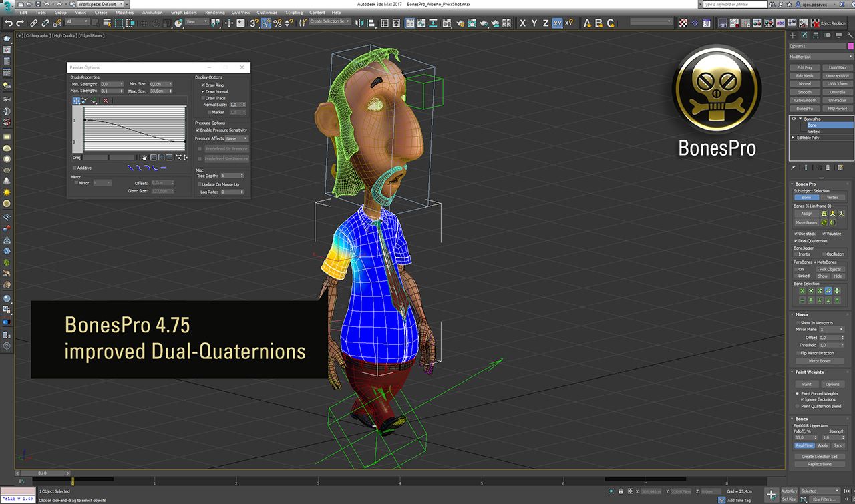Image resolution: width=855 pixels, height=504 pixels.
Task: Select the Unlink Selection tool icon
Action: tap(45, 23)
